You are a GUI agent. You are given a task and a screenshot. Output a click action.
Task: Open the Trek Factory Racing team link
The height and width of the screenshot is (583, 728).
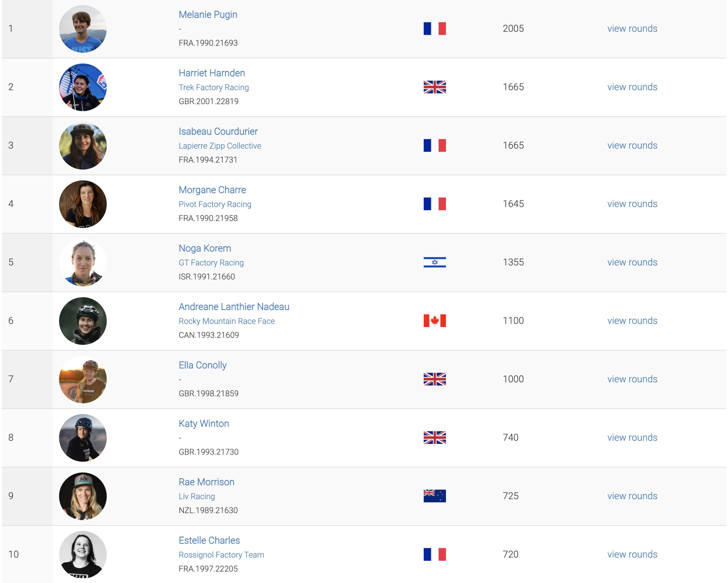[213, 87]
